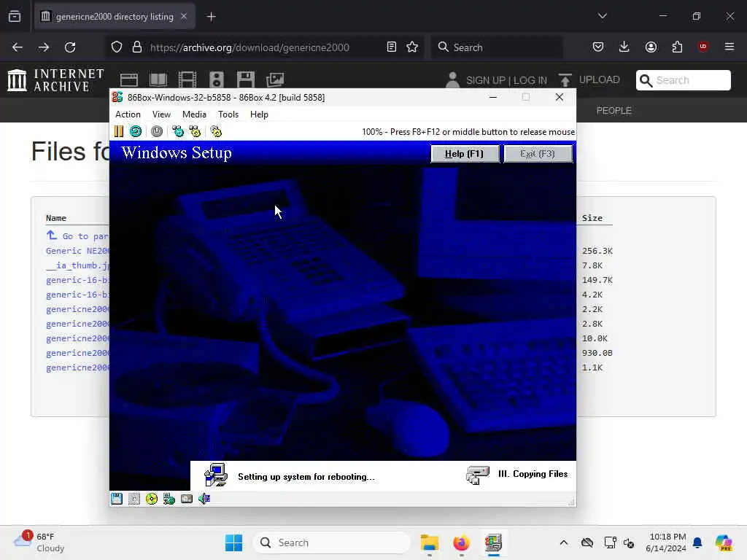Click the ACPI shutdown power icon in 86Box
This screenshot has height=560, width=747.
(x=157, y=131)
